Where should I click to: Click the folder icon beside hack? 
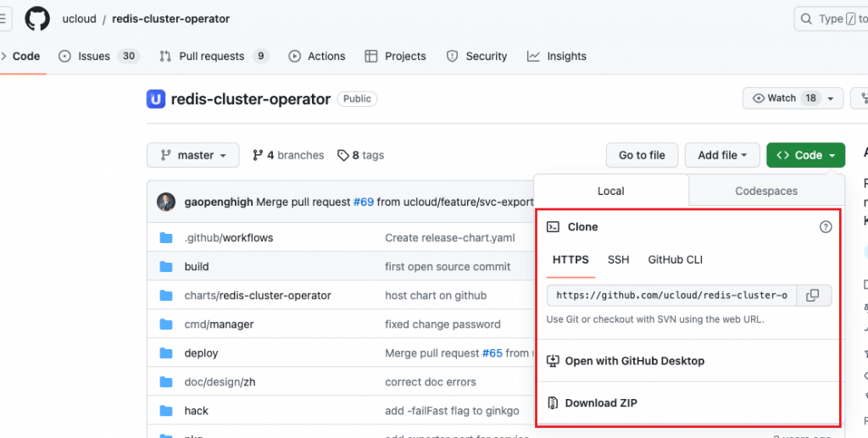(x=166, y=411)
